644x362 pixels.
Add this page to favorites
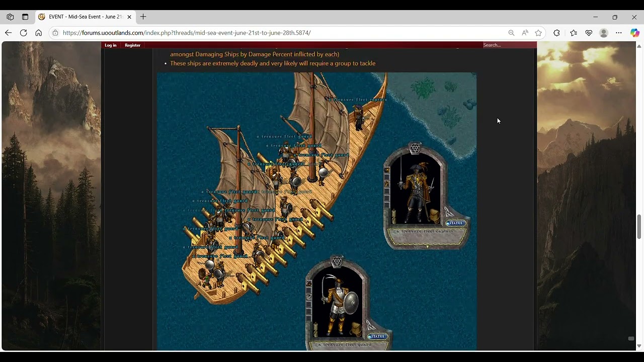coord(538,33)
